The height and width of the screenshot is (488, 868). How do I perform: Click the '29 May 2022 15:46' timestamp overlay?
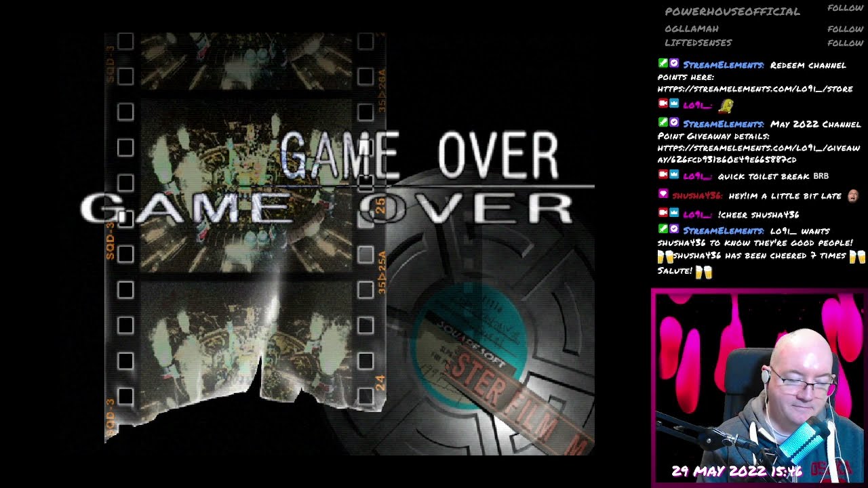point(736,470)
